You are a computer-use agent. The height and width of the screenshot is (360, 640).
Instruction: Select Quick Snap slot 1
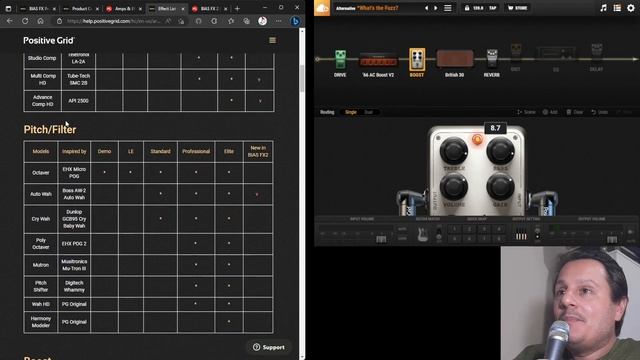[454, 229]
